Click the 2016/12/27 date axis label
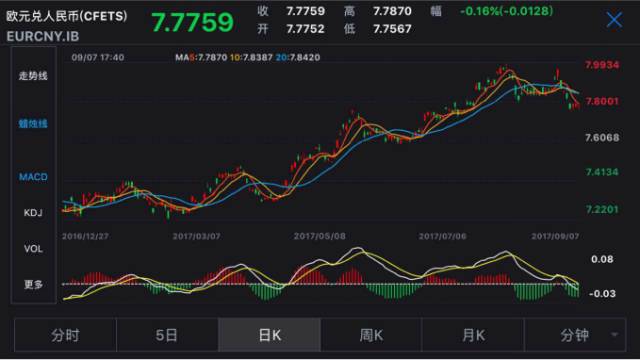640x360 pixels. (85, 236)
